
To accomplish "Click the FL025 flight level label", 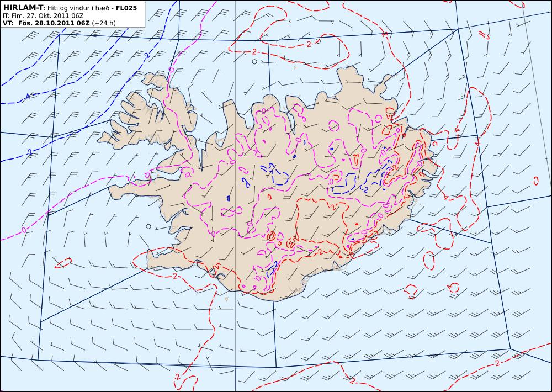I will click(x=126, y=7).
